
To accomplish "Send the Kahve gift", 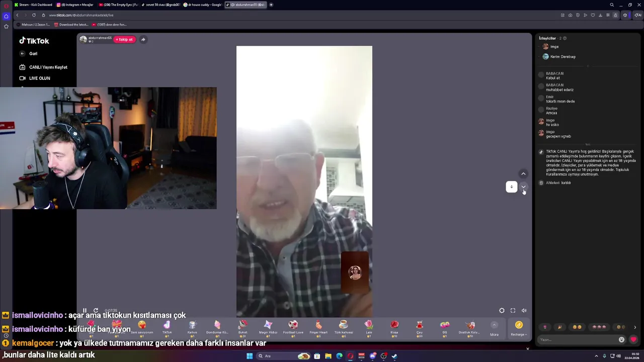I will 192,327.
